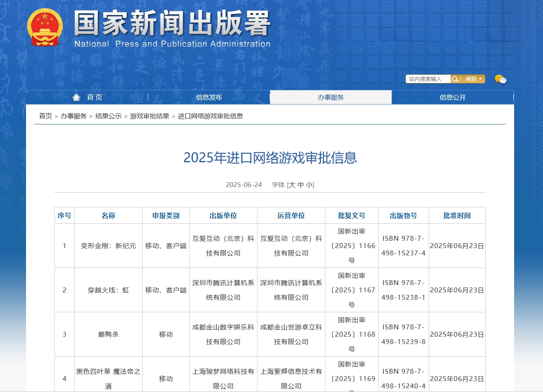
Task: Click ISBN 978-7-498-15237-4 in the first row
Action: click(403, 246)
